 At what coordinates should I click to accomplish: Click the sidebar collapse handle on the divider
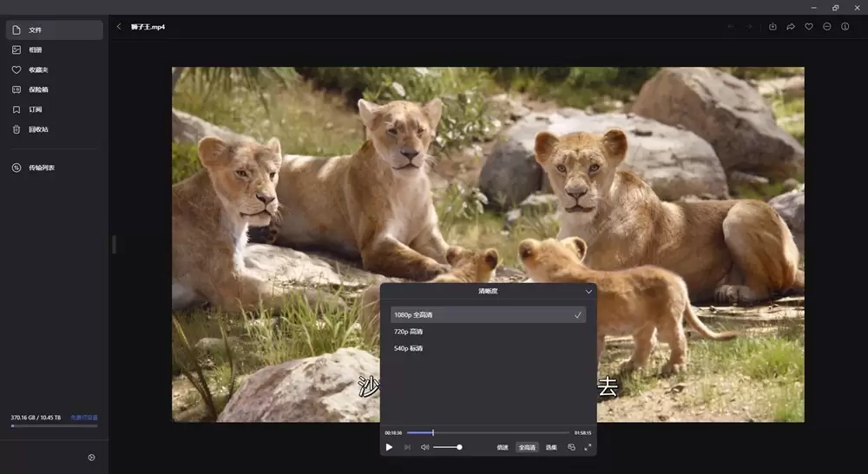(114, 244)
